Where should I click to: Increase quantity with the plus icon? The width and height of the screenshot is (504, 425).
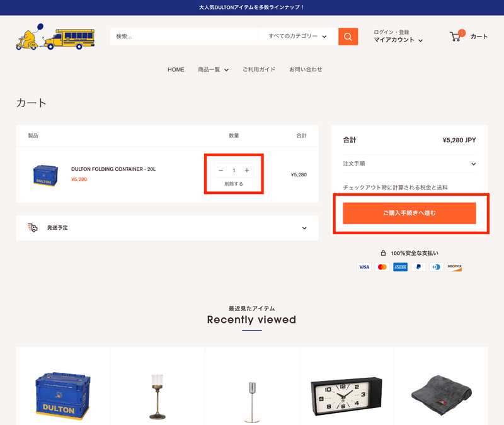tap(247, 170)
